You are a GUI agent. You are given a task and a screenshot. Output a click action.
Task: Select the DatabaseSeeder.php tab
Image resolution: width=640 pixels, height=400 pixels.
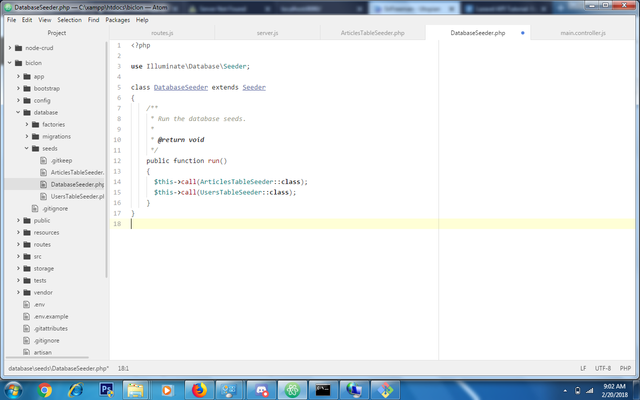[x=478, y=33]
